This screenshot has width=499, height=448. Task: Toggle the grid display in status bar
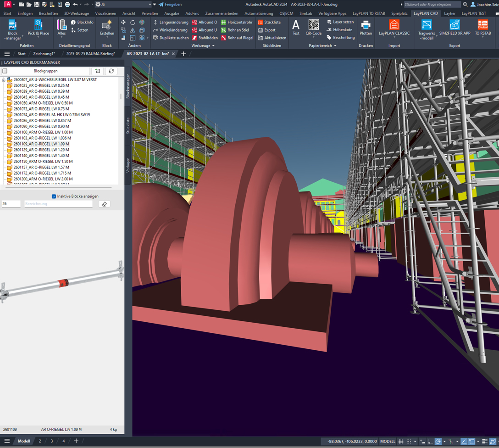400,442
